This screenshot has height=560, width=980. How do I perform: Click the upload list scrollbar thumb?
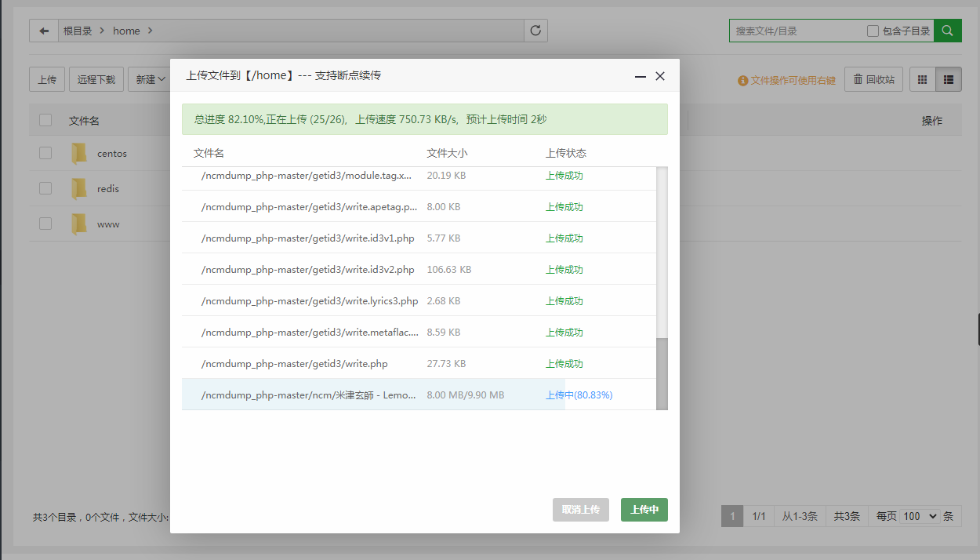[662, 373]
